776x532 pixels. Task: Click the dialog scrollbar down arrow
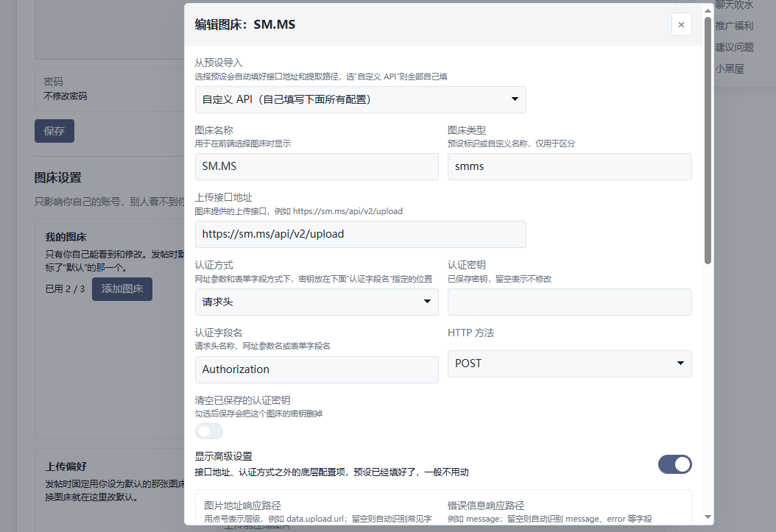point(708,517)
